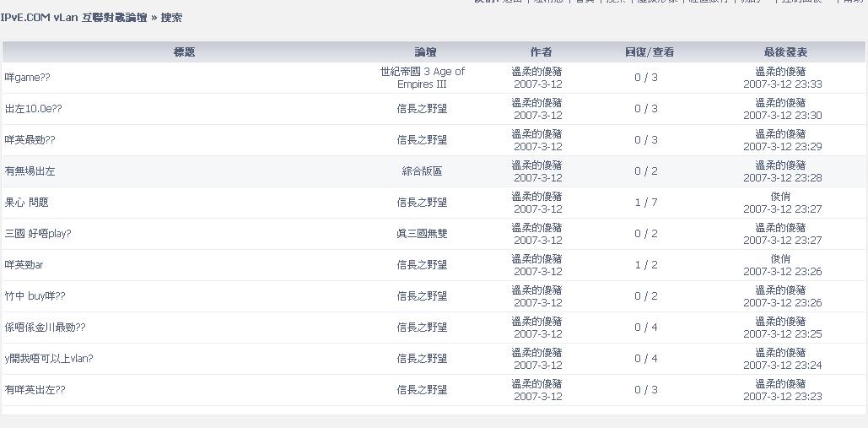868x428 pixels.
Task: View the thread "咩英勁ar"
Action: [24, 265]
